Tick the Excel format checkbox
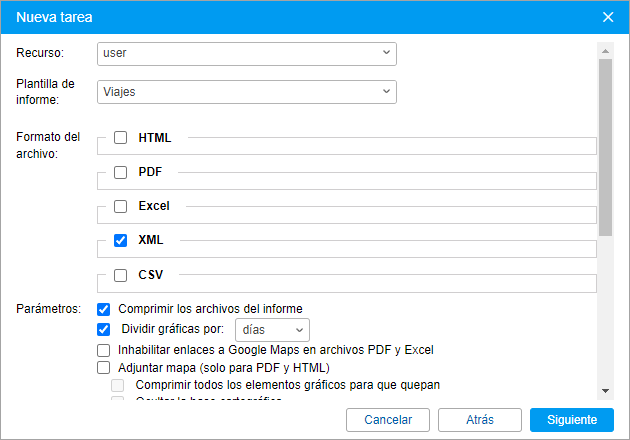 tap(121, 207)
